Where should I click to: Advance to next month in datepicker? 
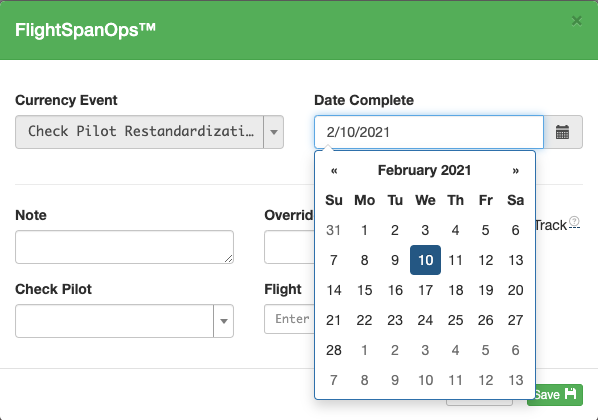515,170
